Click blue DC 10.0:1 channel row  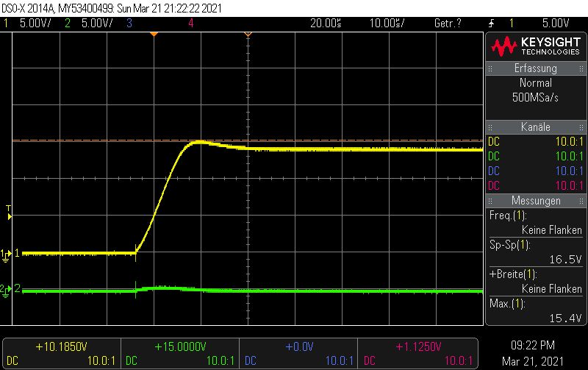[536, 171]
